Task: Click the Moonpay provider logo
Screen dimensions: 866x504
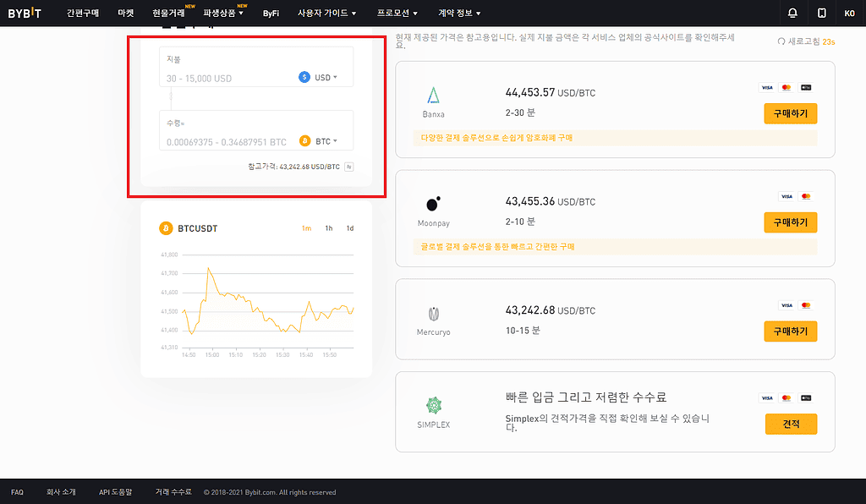Action: (x=434, y=205)
